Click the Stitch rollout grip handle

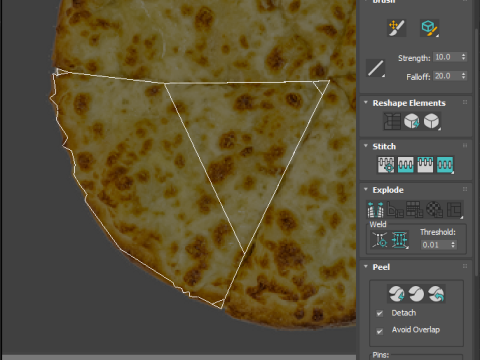(x=465, y=146)
